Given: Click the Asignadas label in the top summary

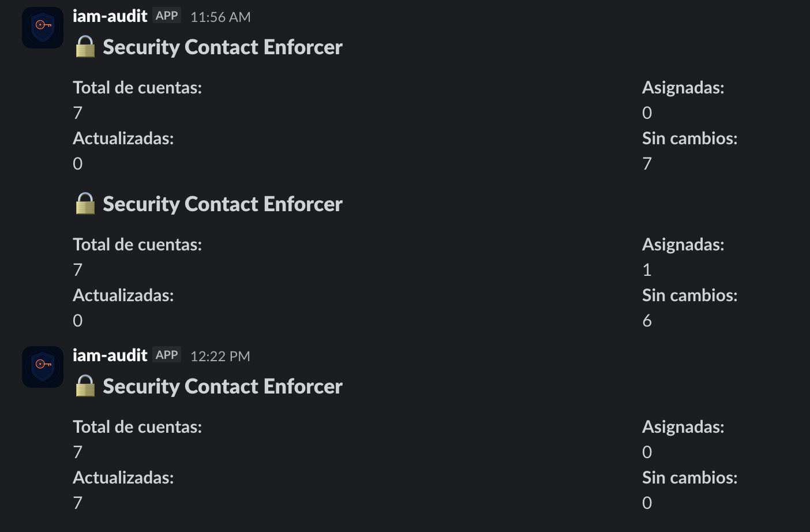Looking at the screenshot, I should point(683,87).
